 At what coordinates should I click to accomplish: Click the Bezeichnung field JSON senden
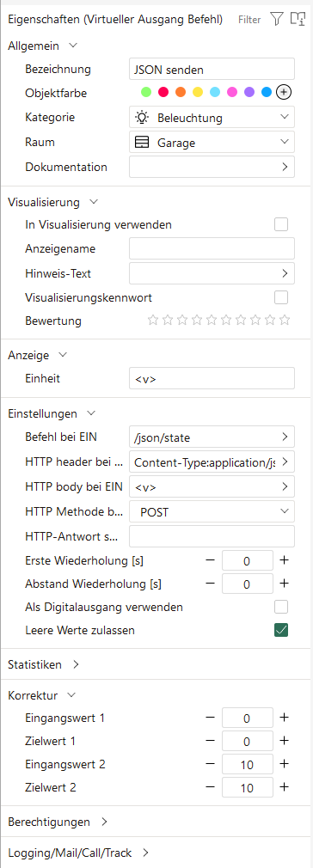point(212,70)
